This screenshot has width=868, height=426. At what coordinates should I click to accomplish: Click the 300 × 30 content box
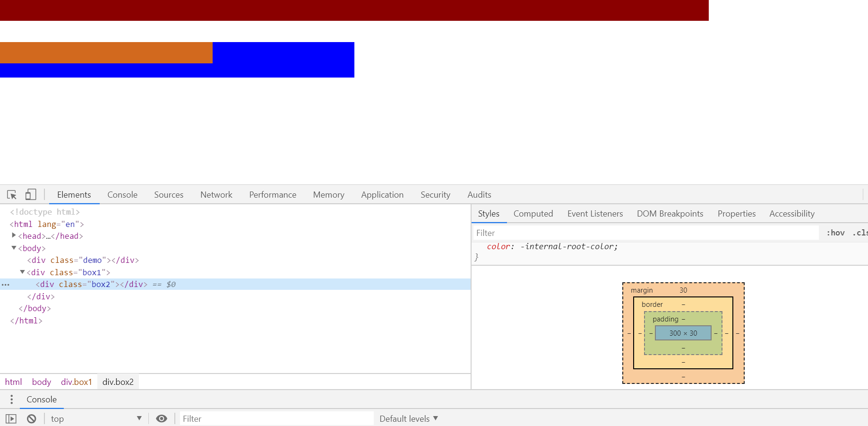tap(683, 333)
